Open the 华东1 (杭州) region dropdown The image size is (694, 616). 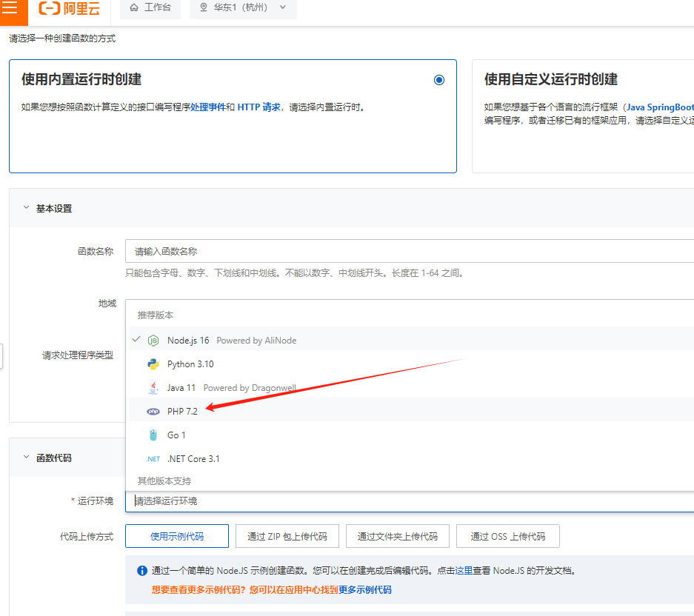243,7
